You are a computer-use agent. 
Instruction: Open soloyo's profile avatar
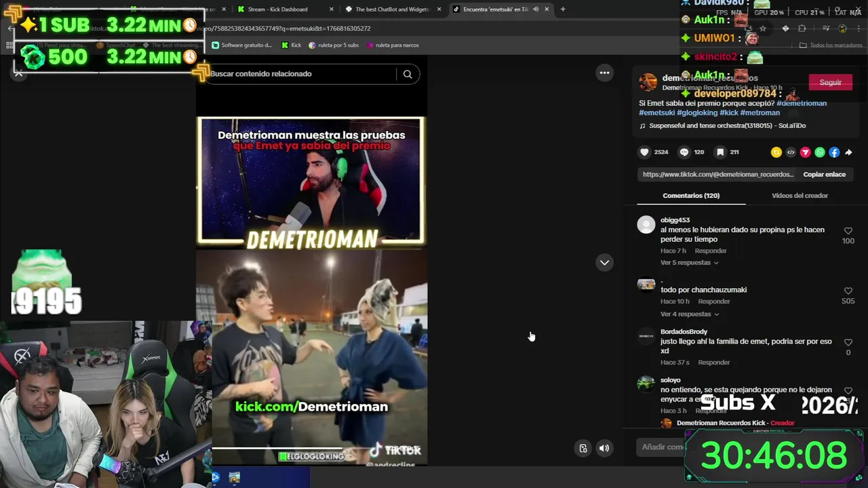tap(646, 384)
